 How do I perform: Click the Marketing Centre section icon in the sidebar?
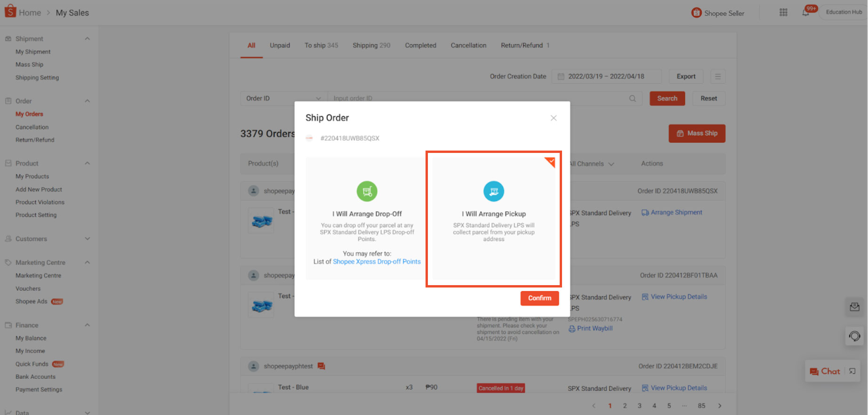point(8,263)
